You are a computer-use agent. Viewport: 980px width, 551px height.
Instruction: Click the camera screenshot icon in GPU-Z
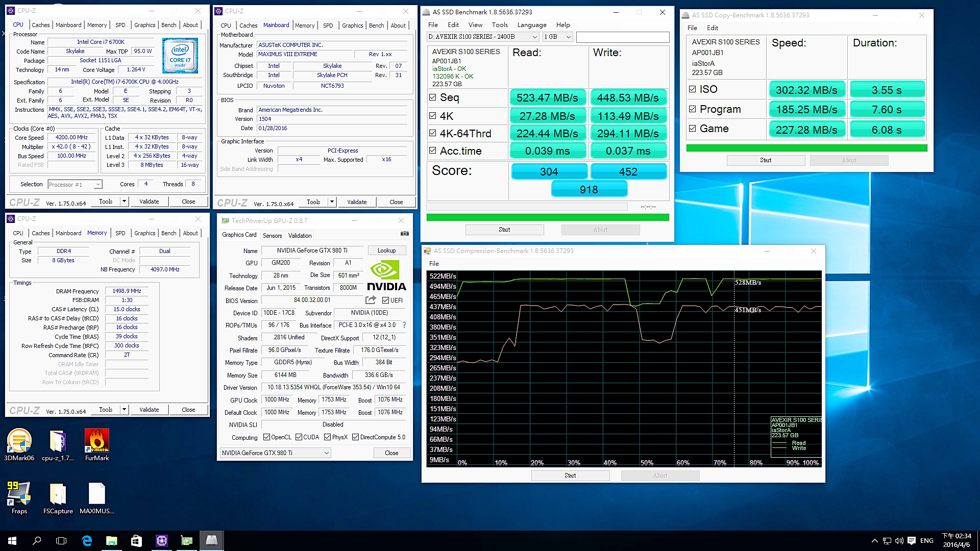405,233
